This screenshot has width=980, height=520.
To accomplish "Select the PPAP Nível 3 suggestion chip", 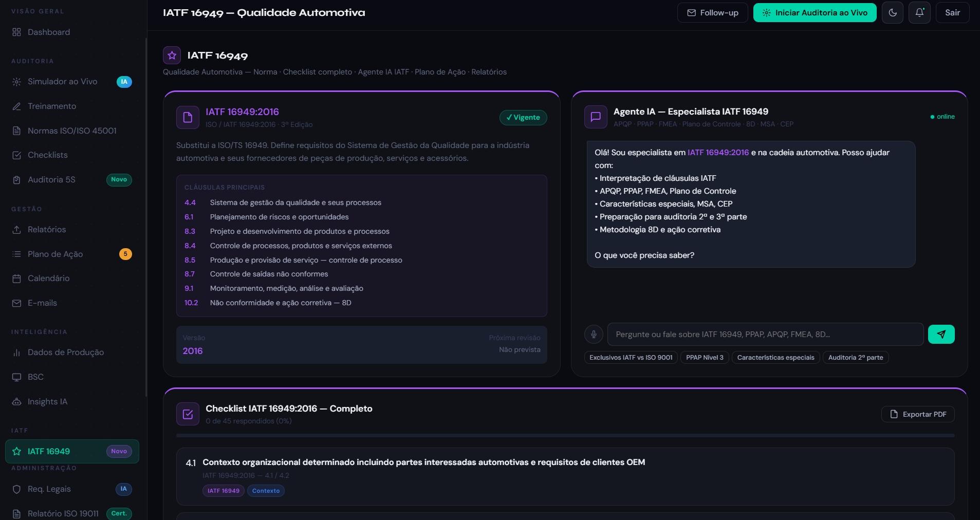I will (x=704, y=358).
